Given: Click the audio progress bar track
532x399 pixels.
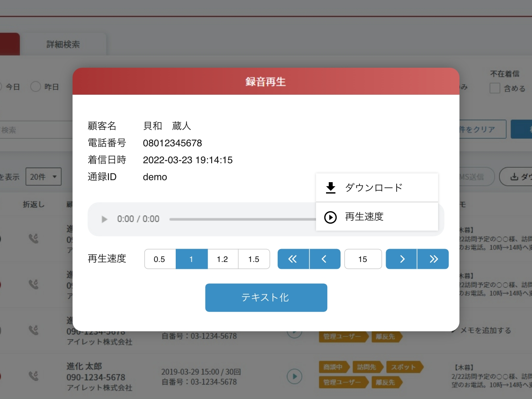Looking at the screenshot, I should click(x=242, y=219).
